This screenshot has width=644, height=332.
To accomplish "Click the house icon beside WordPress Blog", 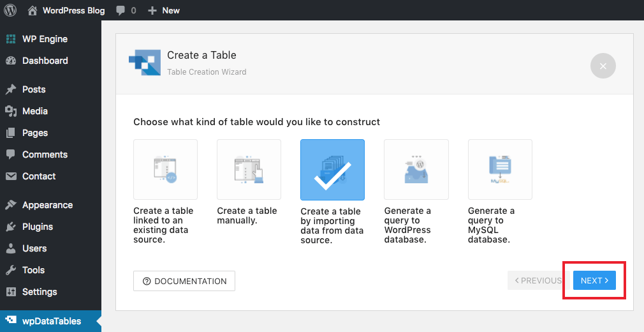I will pos(33,11).
